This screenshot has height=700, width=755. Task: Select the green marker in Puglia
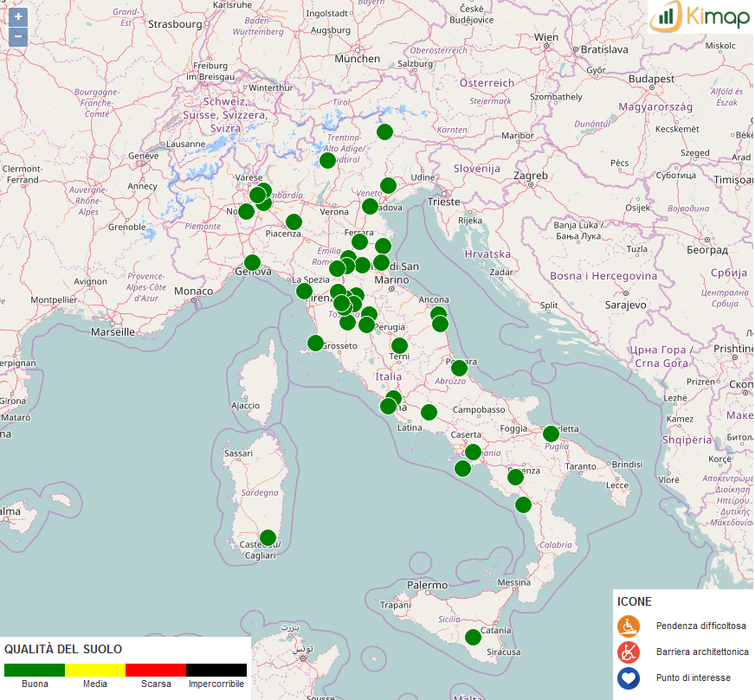tap(551, 433)
